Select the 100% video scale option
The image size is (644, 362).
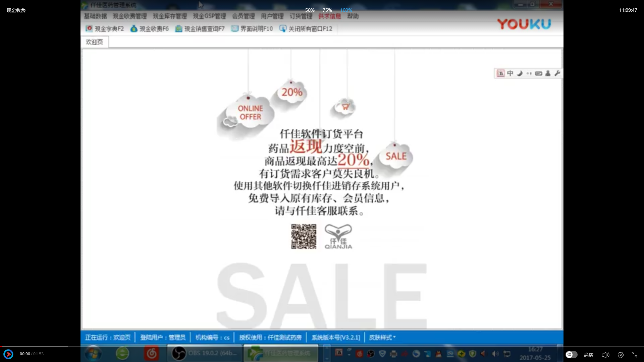coord(346,10)
